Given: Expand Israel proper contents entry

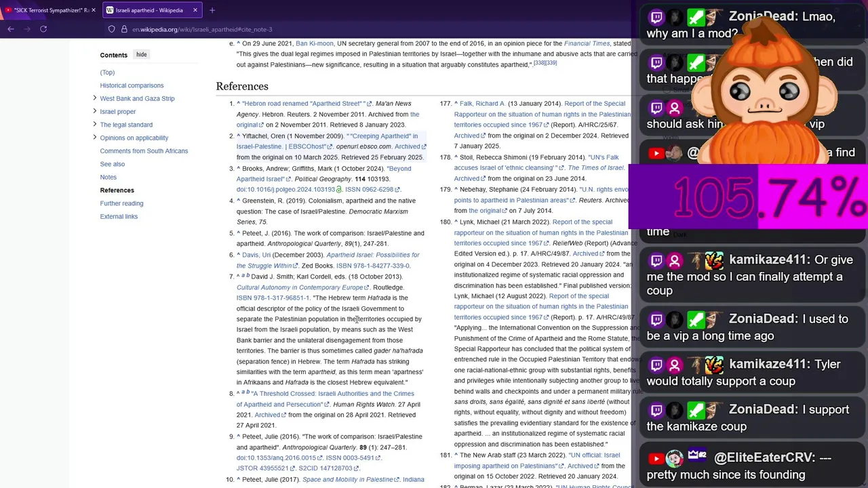Looking at the screenshot, I should coord(94,111).
